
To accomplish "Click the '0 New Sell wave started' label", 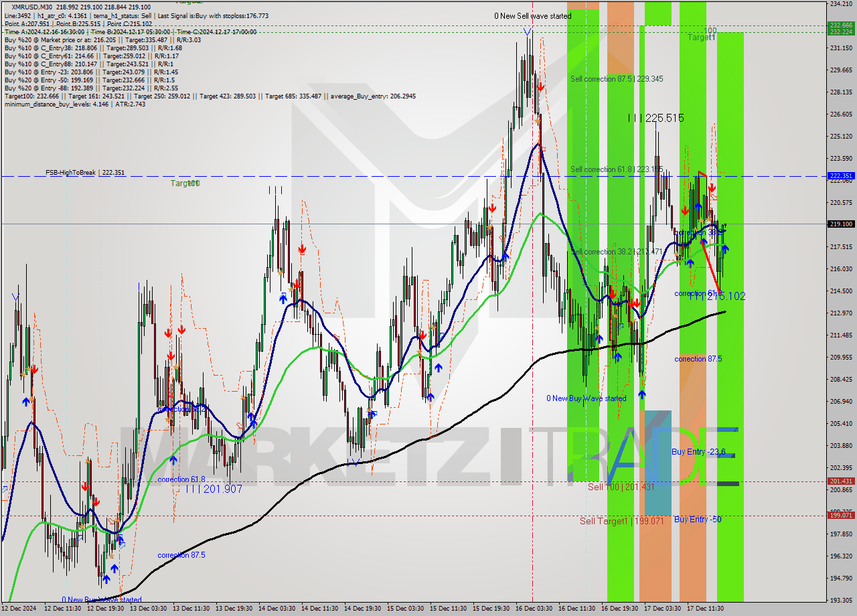I will [x=533, y=15].
